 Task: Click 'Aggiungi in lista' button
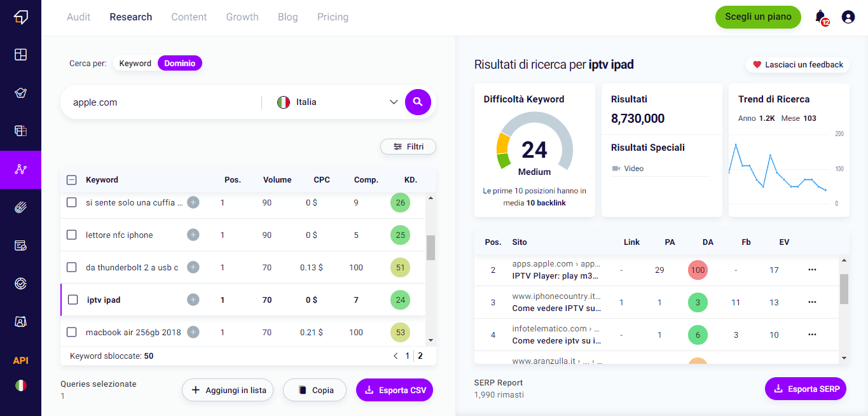pos(228,391)
